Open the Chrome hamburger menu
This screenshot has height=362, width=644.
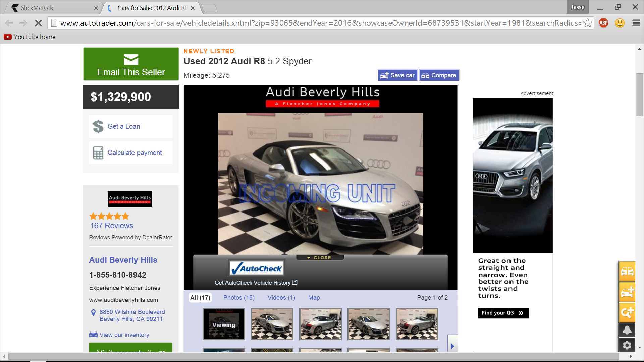(636, 23)
